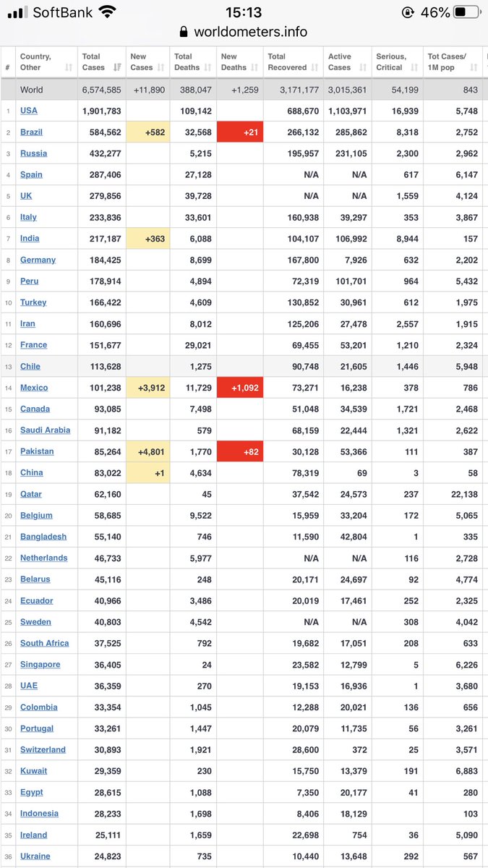Sort table by Total Deaths icon
The image size is (488, 868).
(x=208, y=68)
